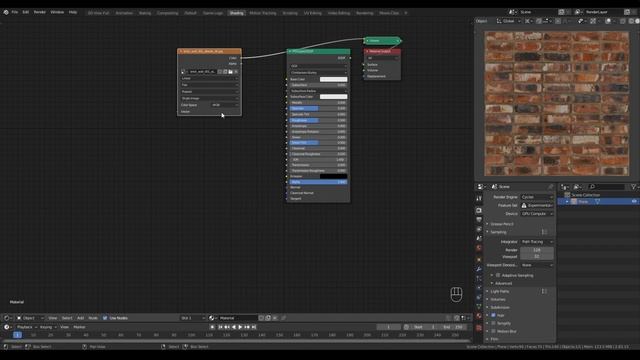Viewport: 640px width, 360px height.
Task: Open the Window menu
Action: (x=57, y=12)
